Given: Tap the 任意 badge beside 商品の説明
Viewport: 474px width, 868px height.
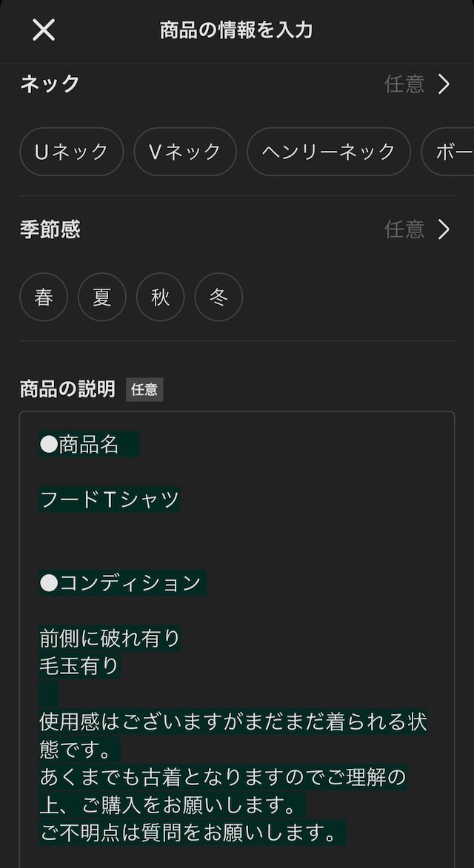Looking at the screenshot, I should (x=145, y=390).
